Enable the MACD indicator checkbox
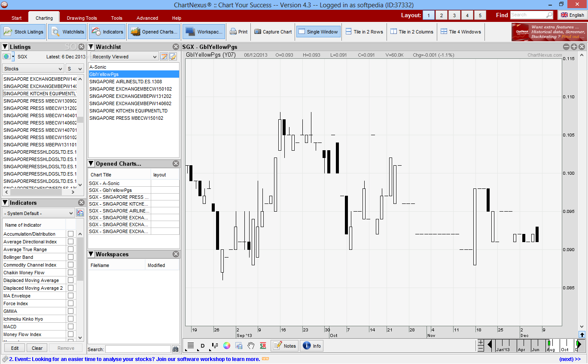The image size is (588, 364). [70, 327]
